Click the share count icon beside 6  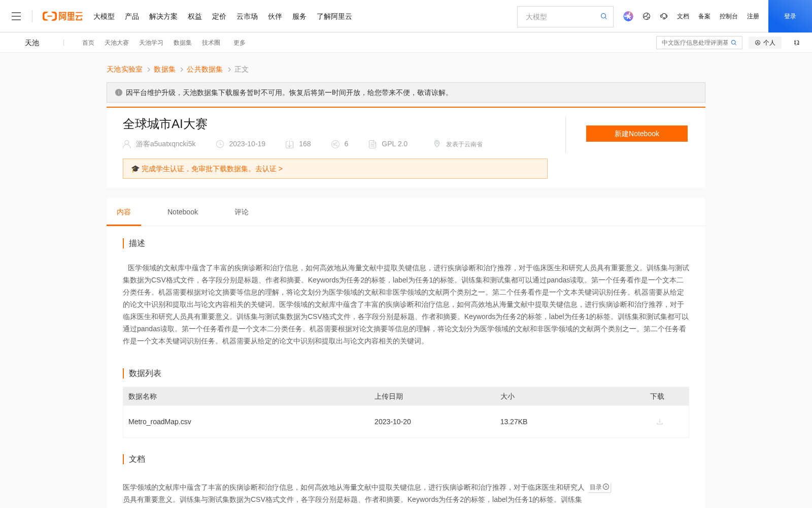point(335,144)
